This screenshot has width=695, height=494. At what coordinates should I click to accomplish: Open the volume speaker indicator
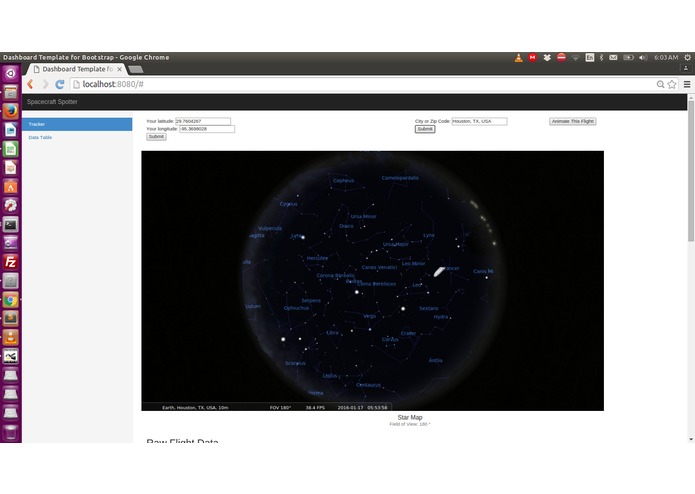643,58
